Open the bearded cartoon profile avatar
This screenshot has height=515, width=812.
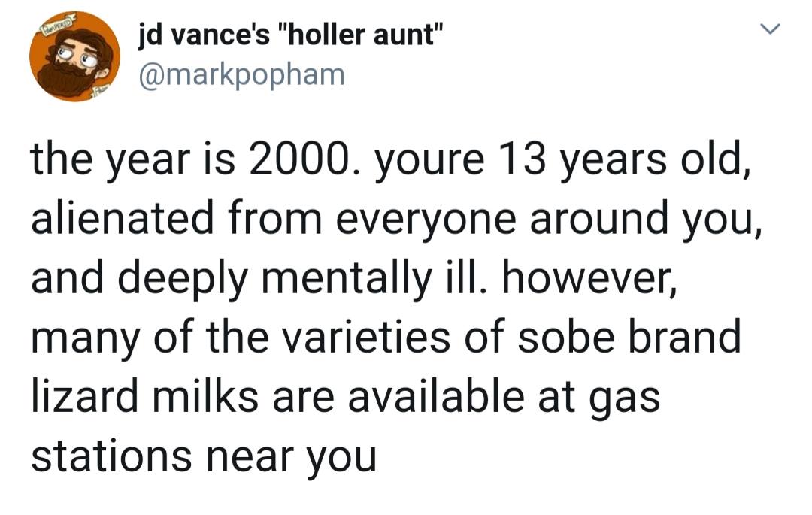click(x=74, y=59)
